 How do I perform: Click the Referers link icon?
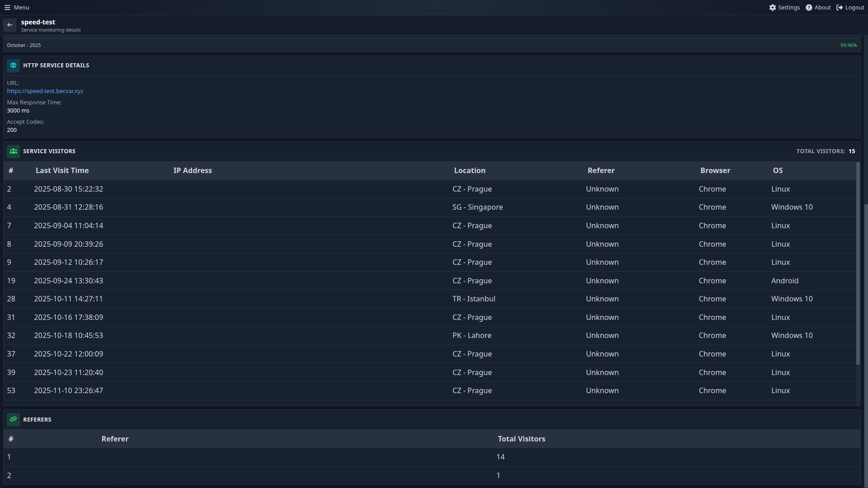(13, 419)
